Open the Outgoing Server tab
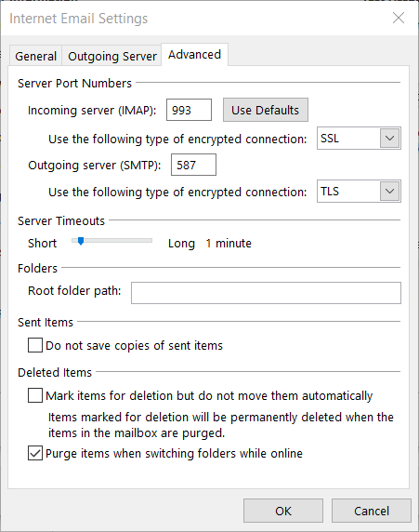Screen dimensions: 419x532 [111, 56]
